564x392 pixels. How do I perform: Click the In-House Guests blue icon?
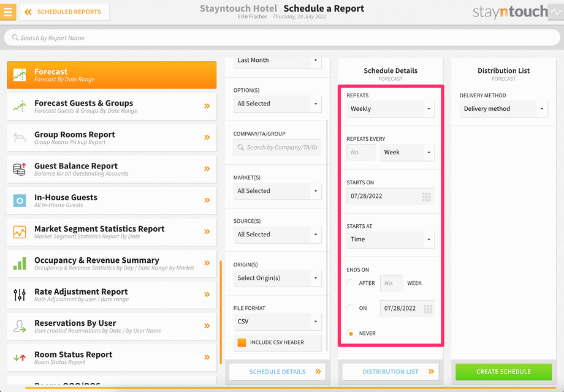(x=20, y=200)
